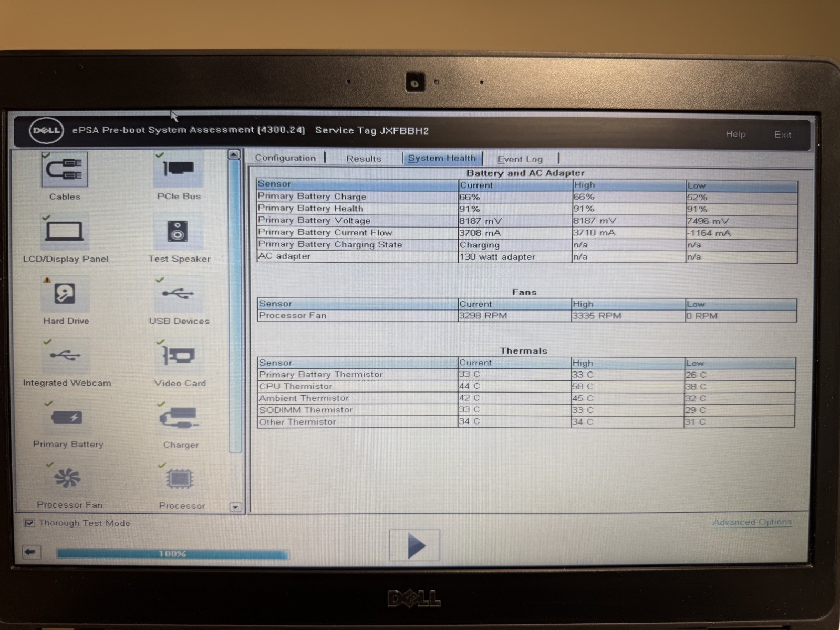
Task: Choose the Charger test icon
Action: pos(180,418)
